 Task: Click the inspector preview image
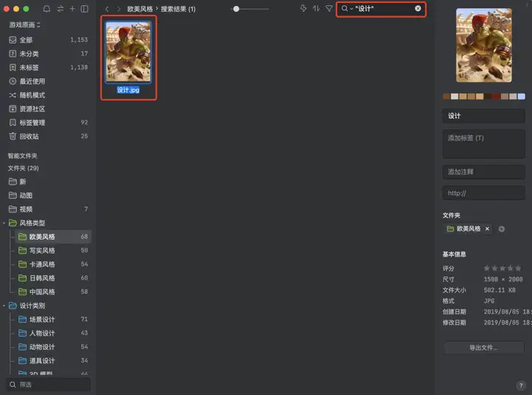[x=484, y=45]
